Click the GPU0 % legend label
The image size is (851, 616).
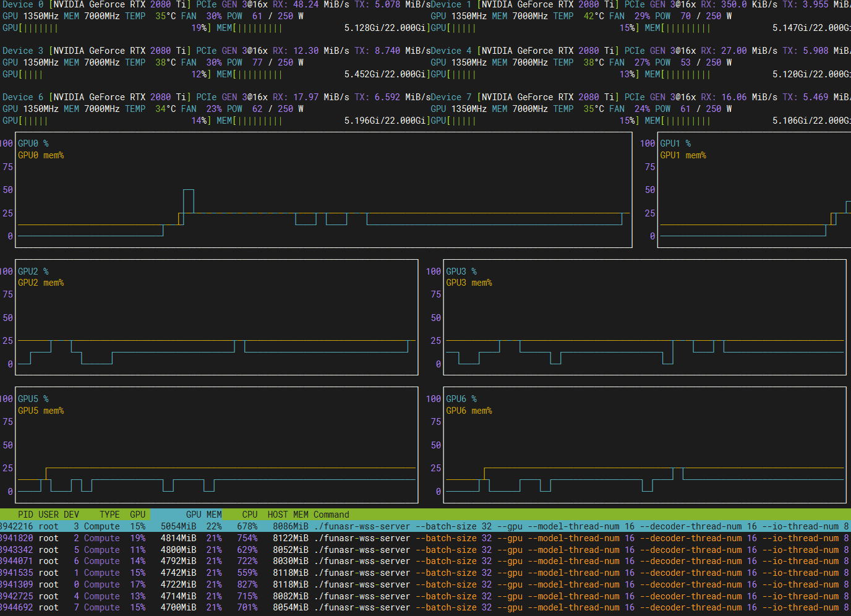click(x=33, y=143)
